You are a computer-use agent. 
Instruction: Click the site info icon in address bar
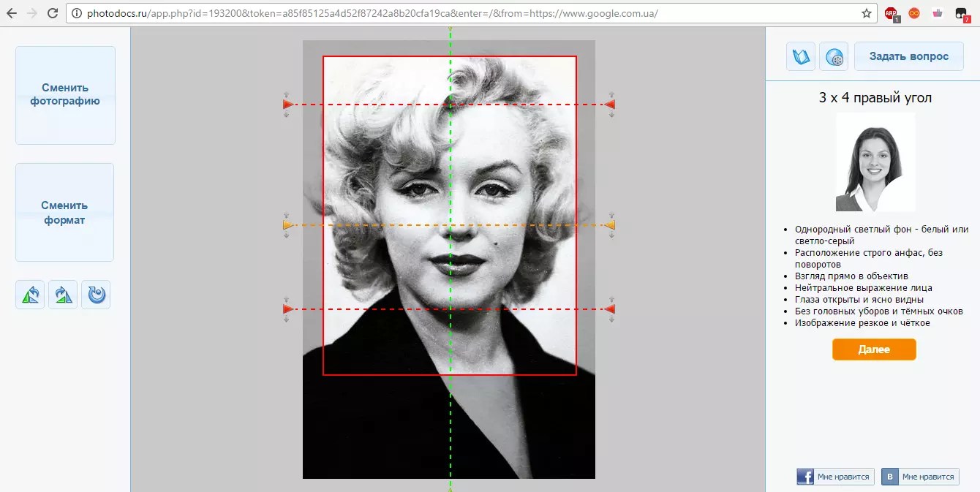point(76,13)
